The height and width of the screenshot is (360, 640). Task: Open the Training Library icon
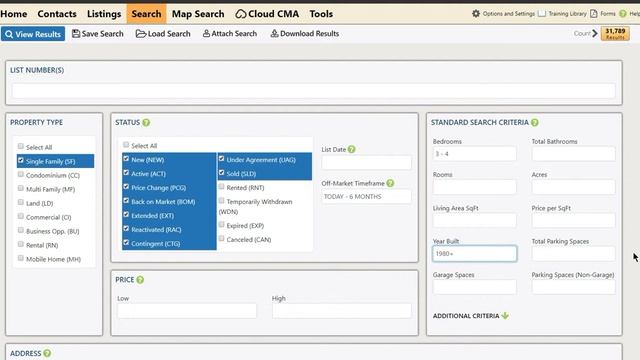(x=542, y=13)
